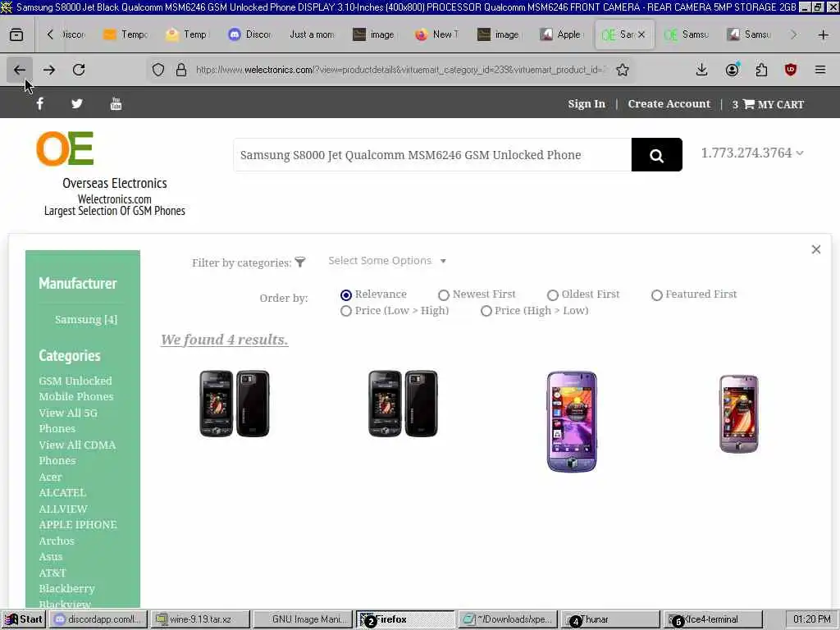Screen dimensions: 840x630
Task: Open the downloads panel
Action: pos(701,70)
